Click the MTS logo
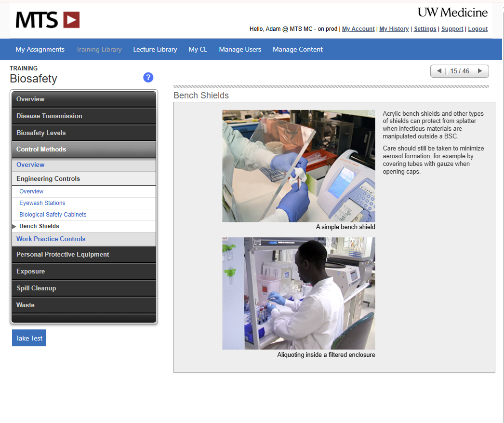The image size is (504, 423). [x=47, y=20]
